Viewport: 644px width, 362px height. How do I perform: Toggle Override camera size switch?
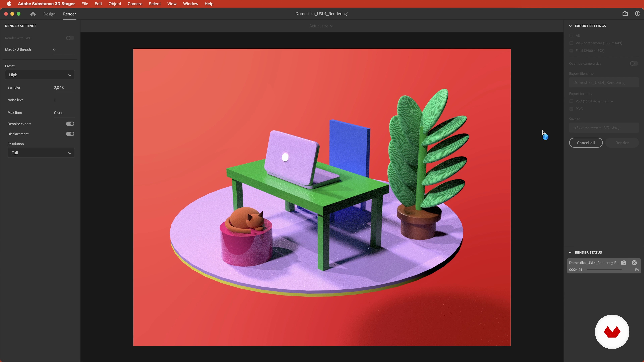pos(634,64)
